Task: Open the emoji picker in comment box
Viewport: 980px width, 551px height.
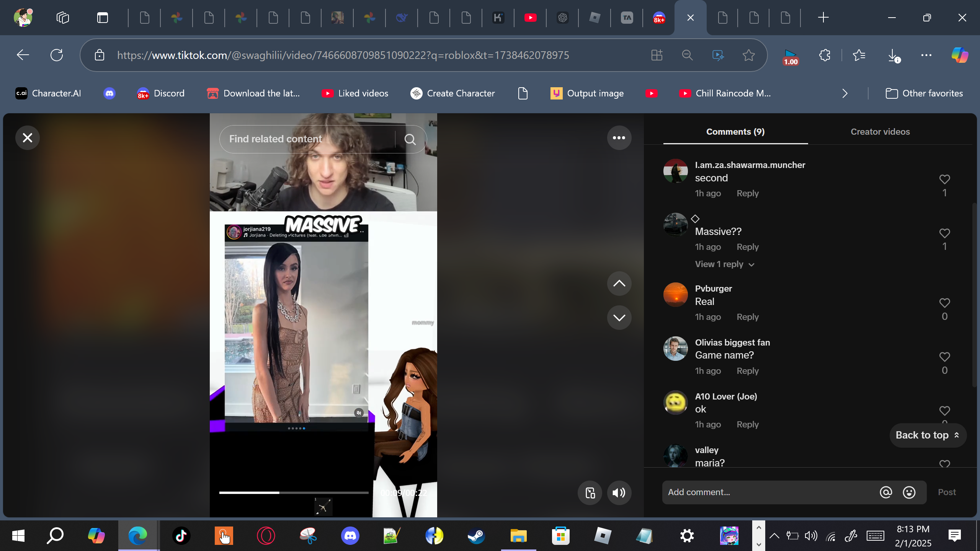Action: tap(909, 492)
